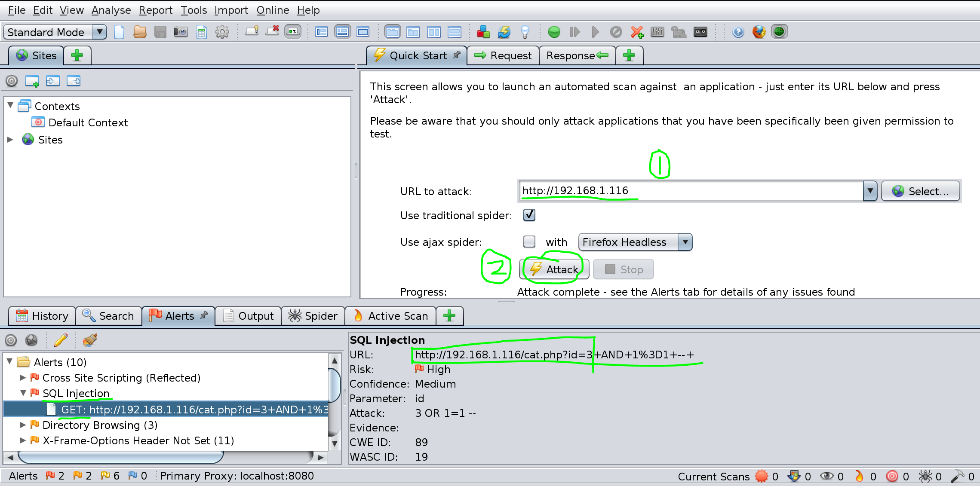Take a session snapshot with camera icon
The height and width of the screenshot is (486, 980).
[x=181, y=32]
